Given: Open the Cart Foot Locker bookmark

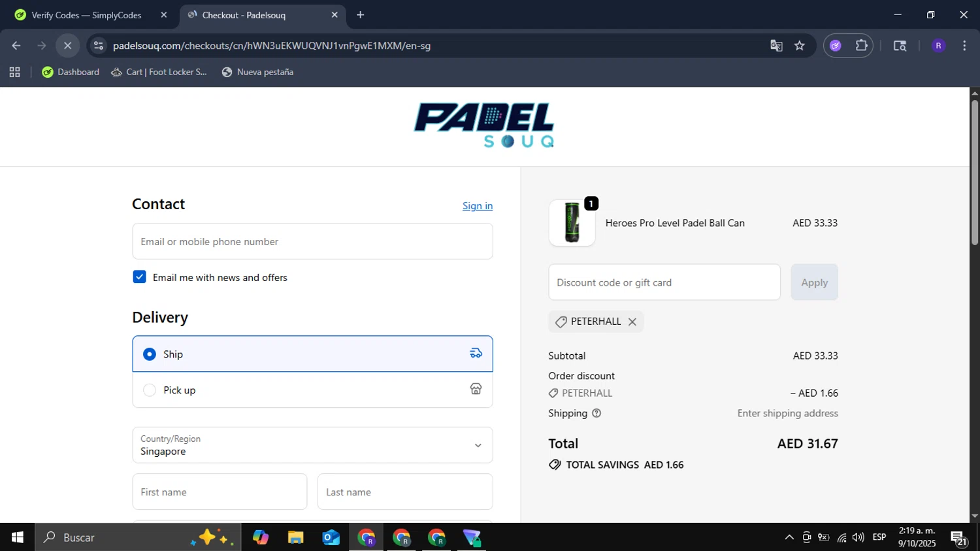Looking at the screenshot, I should (x=159, y=72).
